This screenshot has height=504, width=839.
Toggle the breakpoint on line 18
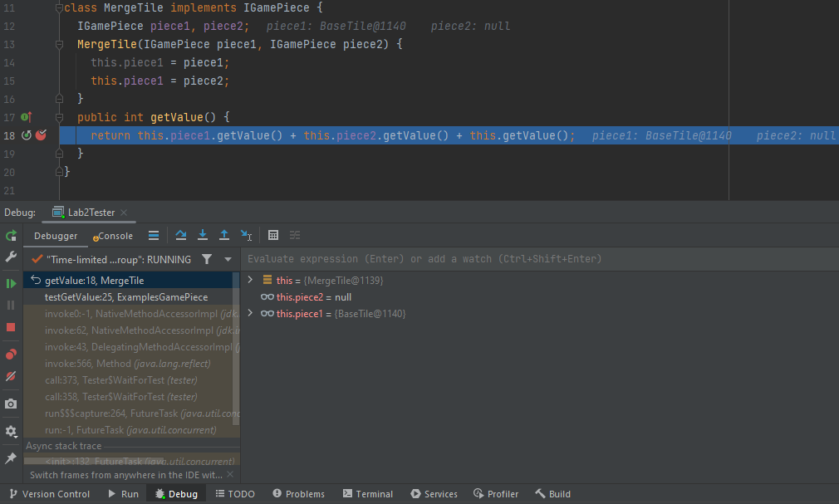[41, 135]
